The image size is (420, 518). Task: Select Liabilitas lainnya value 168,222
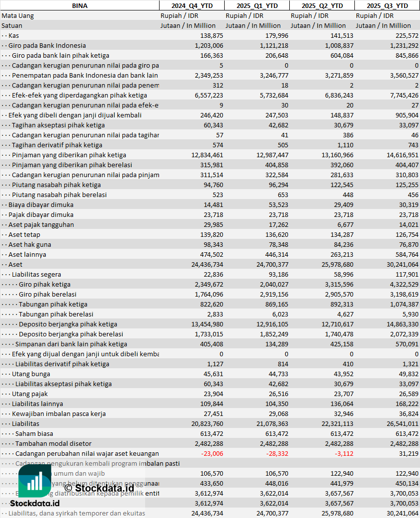[407, 404]
